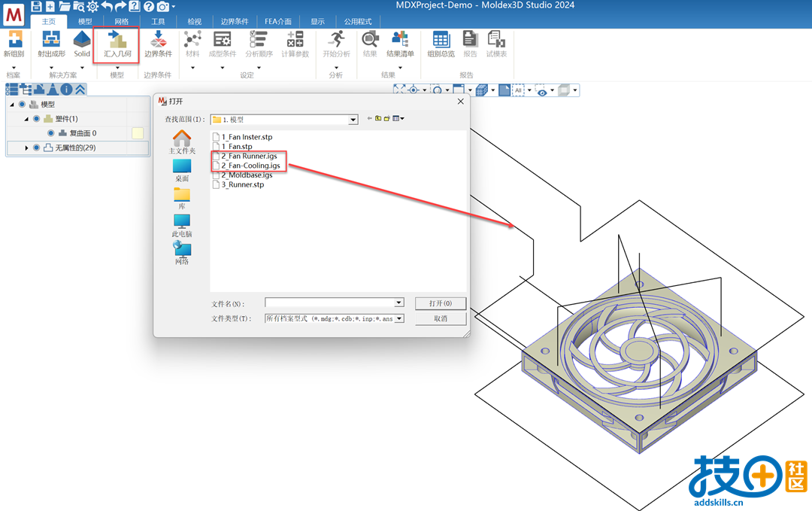Open the 文件类型 file type dropdown
The width and height of the screenshot is (812, 511).
click(x=398, y=319)
